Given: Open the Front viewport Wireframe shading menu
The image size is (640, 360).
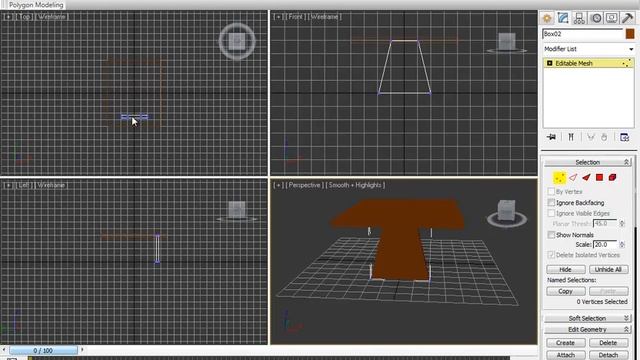Looking at the screenshot, I should 325,17.
